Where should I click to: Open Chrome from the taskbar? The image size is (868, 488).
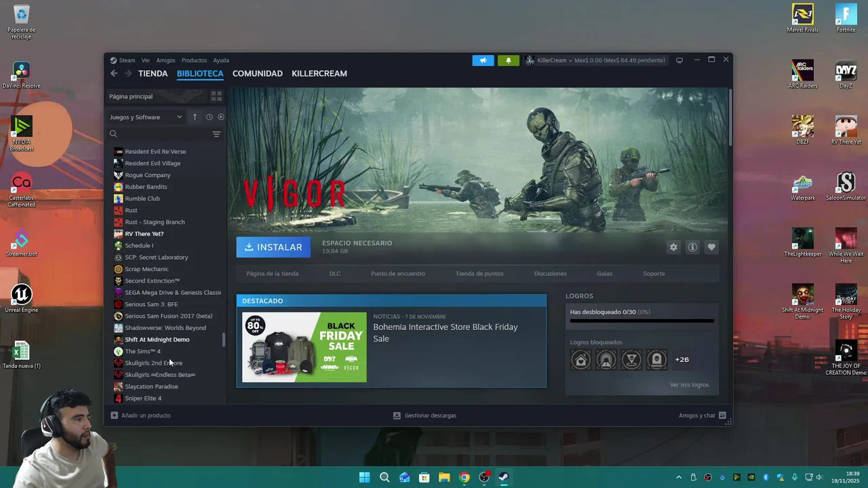pos(464,477)
